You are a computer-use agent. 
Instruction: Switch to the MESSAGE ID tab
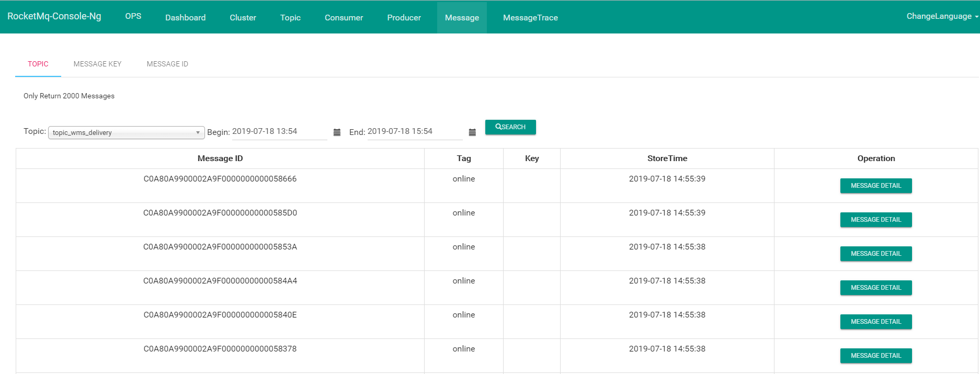167,64
